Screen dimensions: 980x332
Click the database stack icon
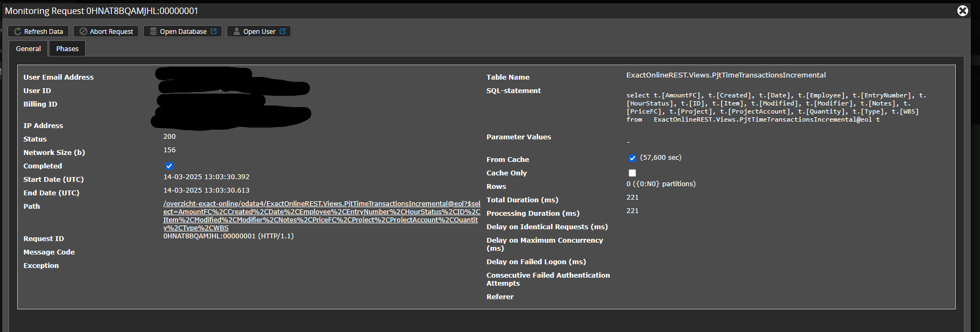153,32
